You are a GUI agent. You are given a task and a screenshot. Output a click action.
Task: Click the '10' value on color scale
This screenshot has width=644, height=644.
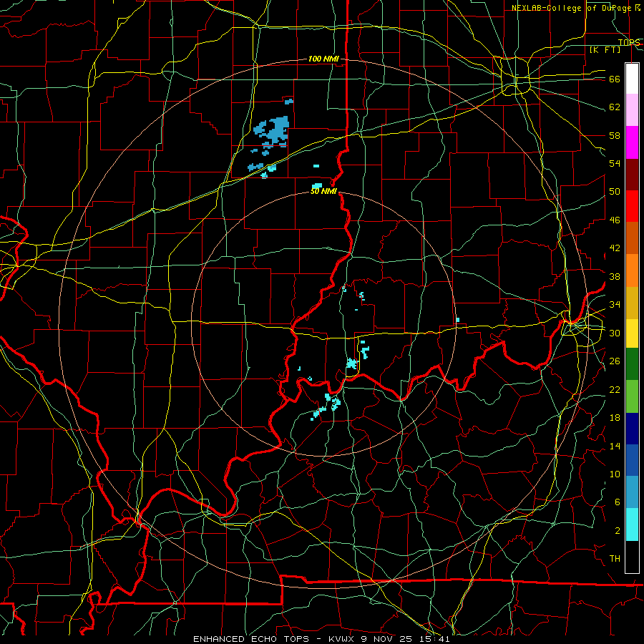pos(615,474)
